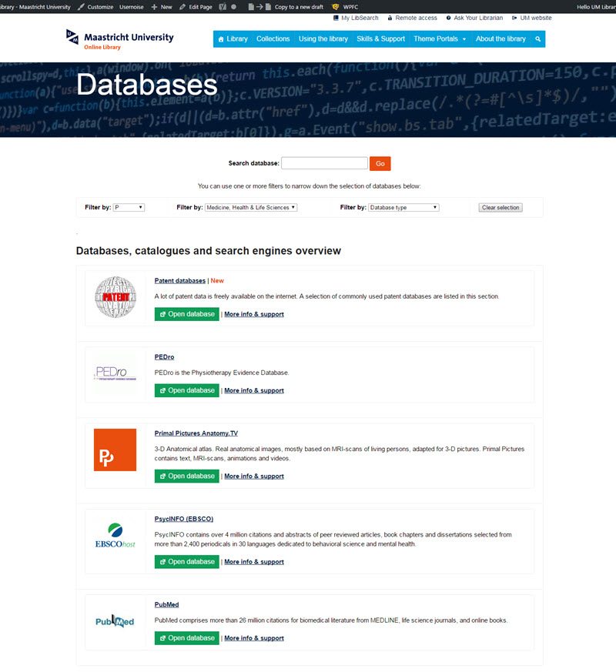Click the text 'PEDro is the Physiotherapy Evidence Database.'
Image resolution: width=616 pixels, height=672 pixels.
(x=222, y=373)
